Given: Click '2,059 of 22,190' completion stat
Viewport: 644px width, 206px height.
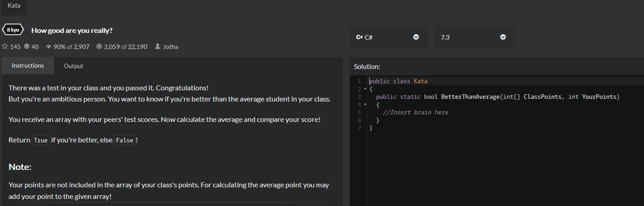Looking at the screenshot, I should tap(126, 47).
